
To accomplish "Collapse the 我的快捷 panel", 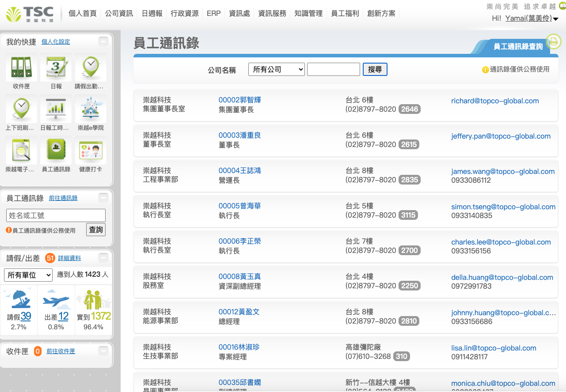I will point(103,42).
